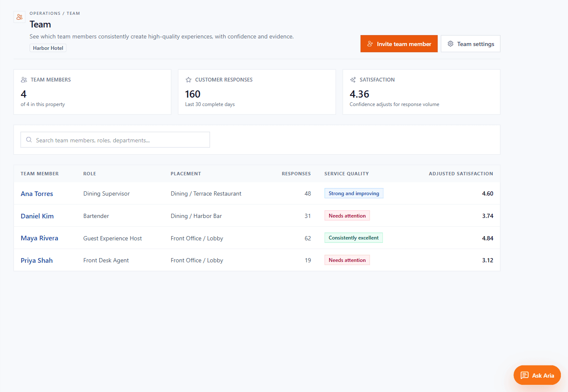The image size is (568, 392).
Task: Click the Front Desk Agent role cell
Action: (x=106, y=260)
